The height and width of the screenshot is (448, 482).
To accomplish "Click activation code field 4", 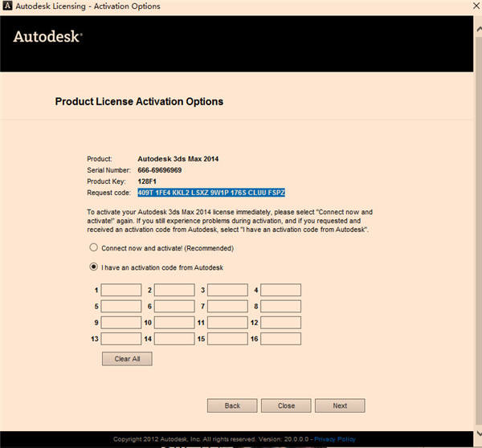I will tap(280, 290).
